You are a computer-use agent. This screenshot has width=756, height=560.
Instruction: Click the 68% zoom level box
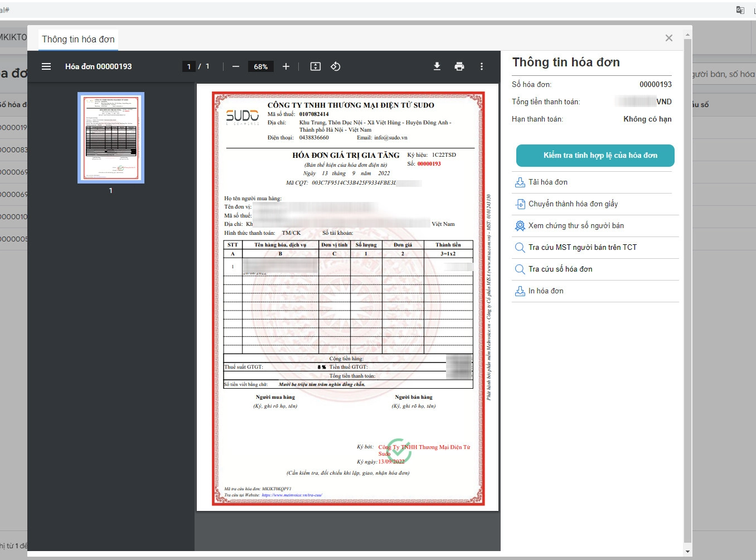pyautogui.click(x=260, y=66)
